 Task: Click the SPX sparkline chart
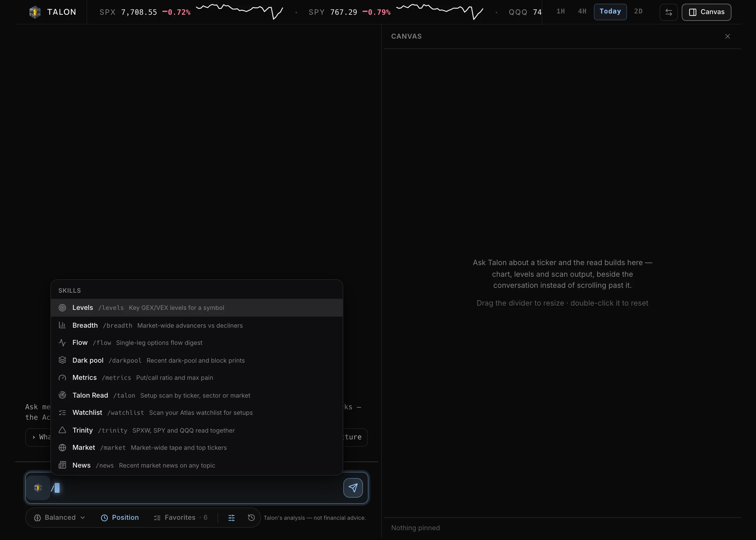coord(240,12)
